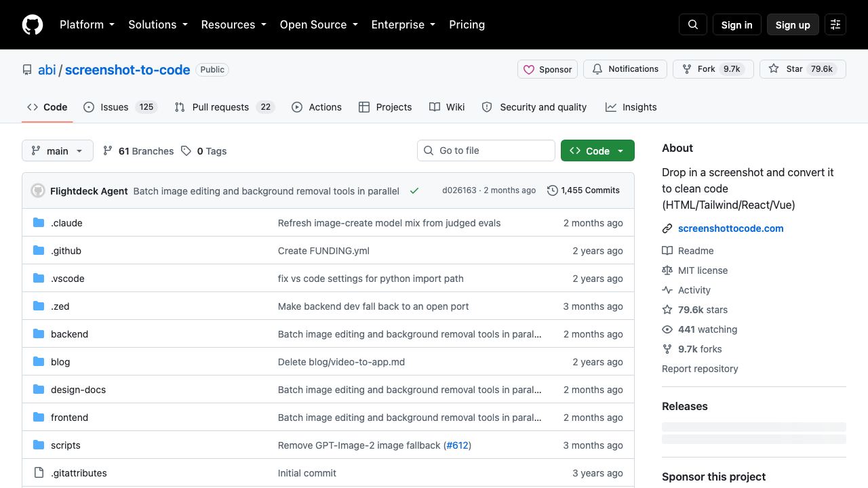Click Report repository
This screenshot has height=488, width=868.
(700, 369)
